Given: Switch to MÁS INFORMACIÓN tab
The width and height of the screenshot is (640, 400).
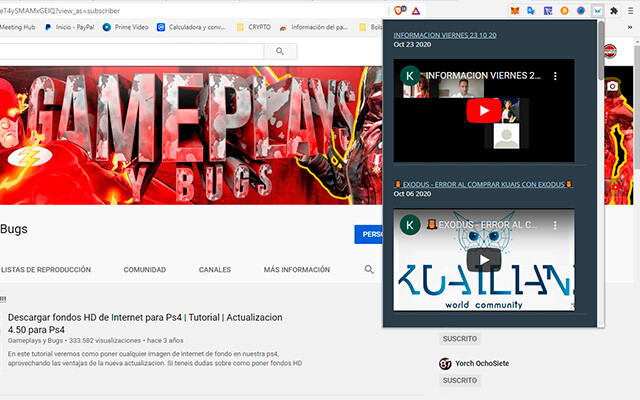Looking at the screenshot, I should tap(297, 270).
